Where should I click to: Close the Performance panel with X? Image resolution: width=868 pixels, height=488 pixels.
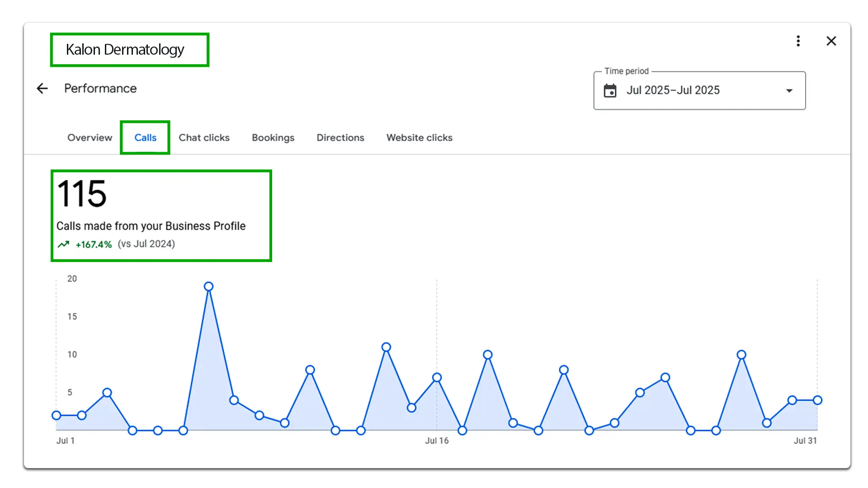click(831, 41)
